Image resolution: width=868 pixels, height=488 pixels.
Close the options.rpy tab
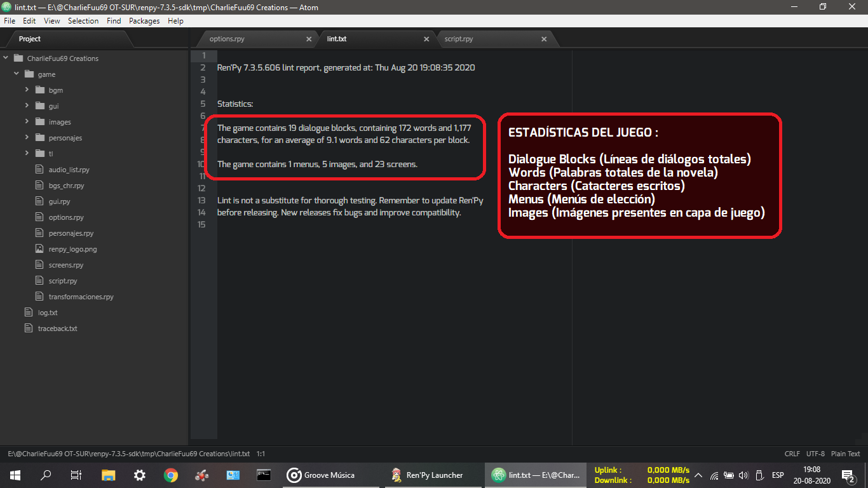point(309,39)
